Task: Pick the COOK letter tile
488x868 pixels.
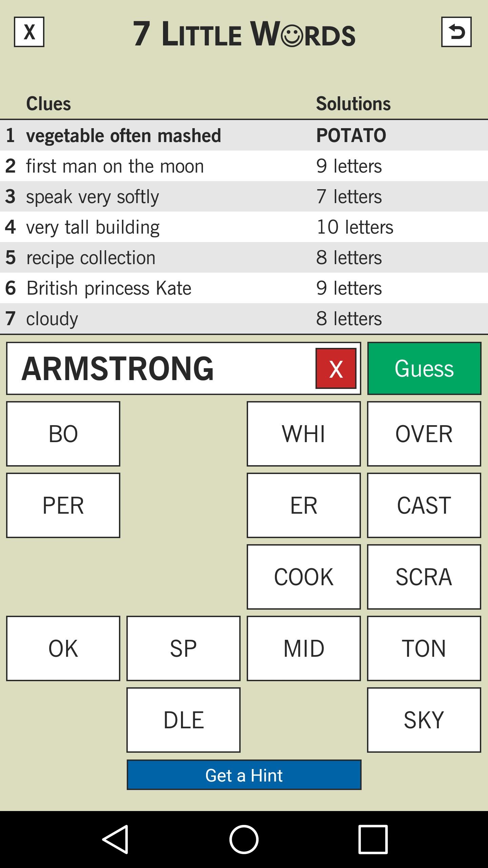Action: [x=304, y=577]
